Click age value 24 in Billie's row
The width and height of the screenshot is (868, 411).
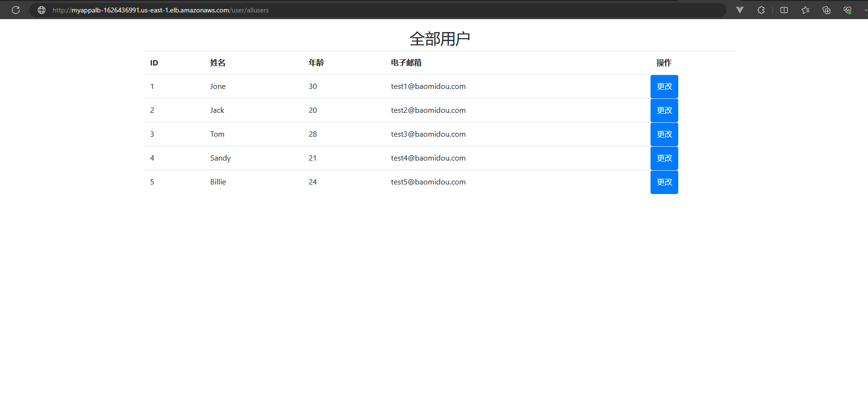(313, 182)
